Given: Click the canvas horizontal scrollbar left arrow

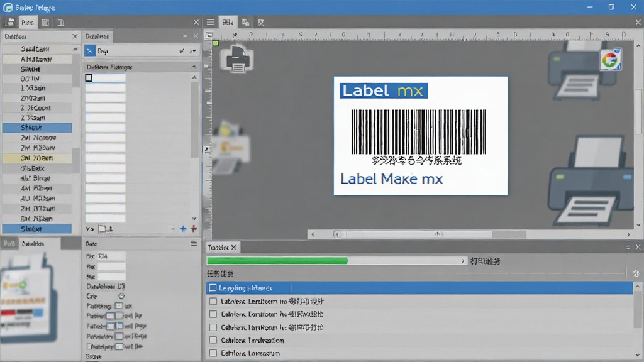Looking at the screenshot, I should (313, 234).
